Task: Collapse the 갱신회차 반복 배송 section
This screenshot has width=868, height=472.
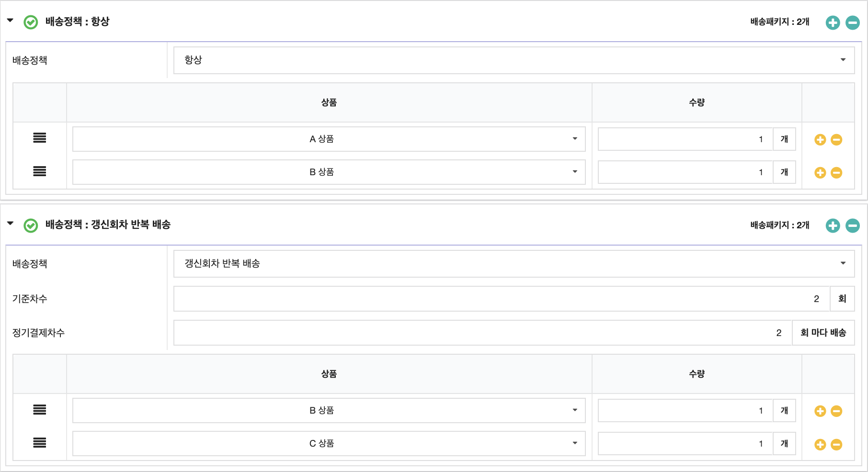Action: [x=10, y=224]
